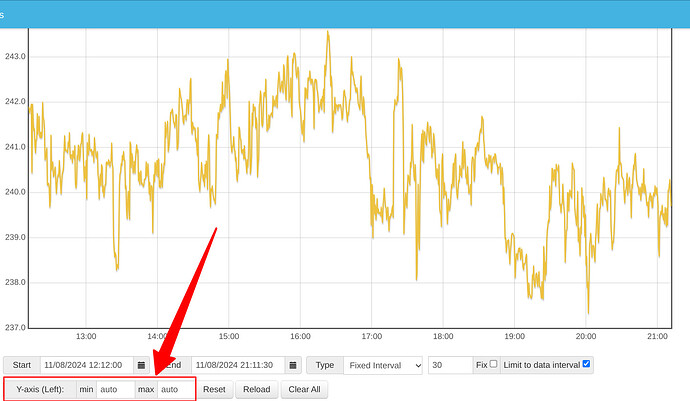Select the Start label button
The width and height of the screenshot is (690, 401).
click(x=22, y=365)
